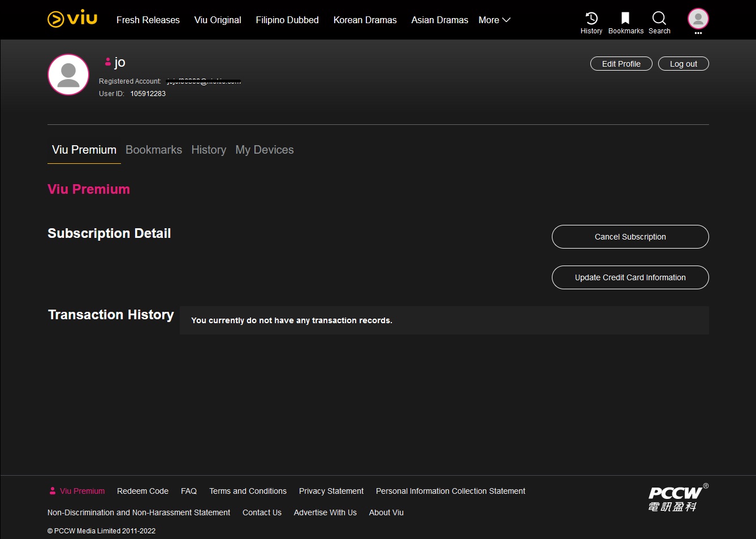Open the account avatar menu in header

(698, 19)
